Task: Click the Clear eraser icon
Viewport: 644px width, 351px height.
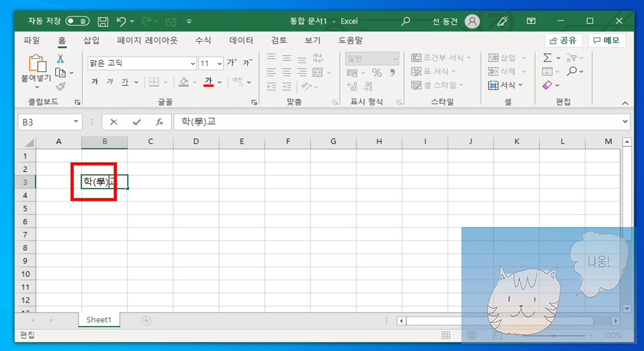Action: pyautogui.click(x=547, y=85)
